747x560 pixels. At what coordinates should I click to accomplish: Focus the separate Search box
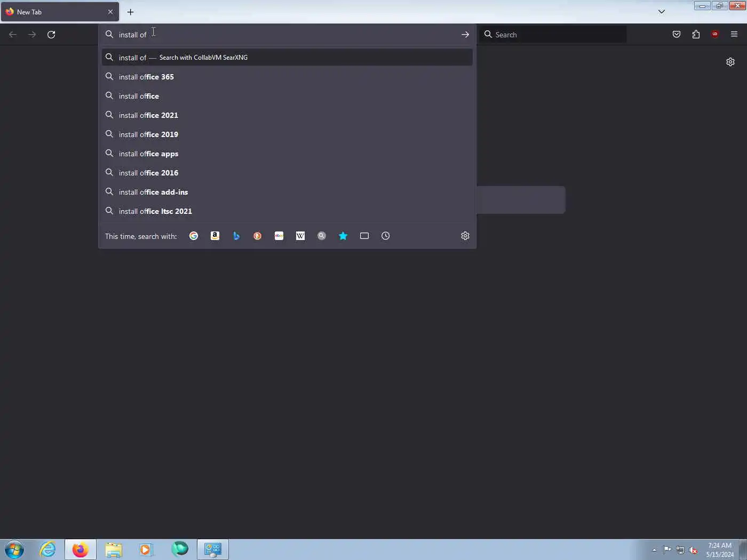pyautogui.click(x=553, y=35)
